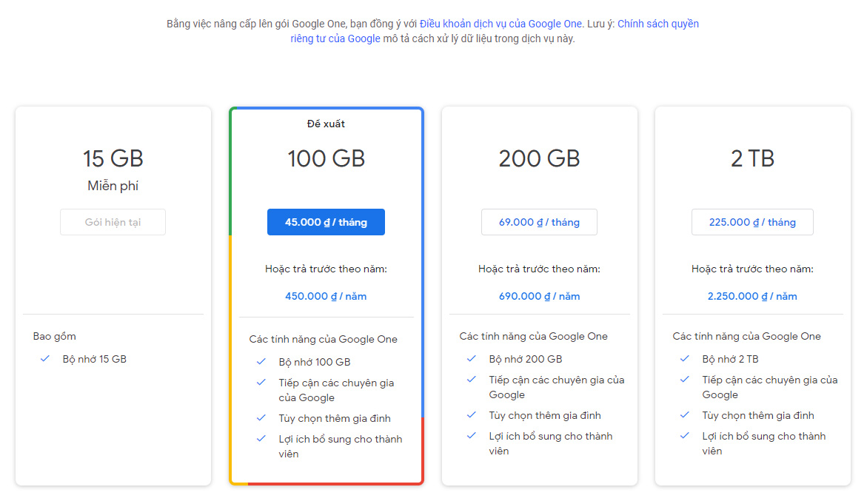Viewport: 867px width, 504px height.
Task: Click the checkmark beside 'Tiếp cận các chuyên gia của Google' in 100 GB plan
Action: 261,383
